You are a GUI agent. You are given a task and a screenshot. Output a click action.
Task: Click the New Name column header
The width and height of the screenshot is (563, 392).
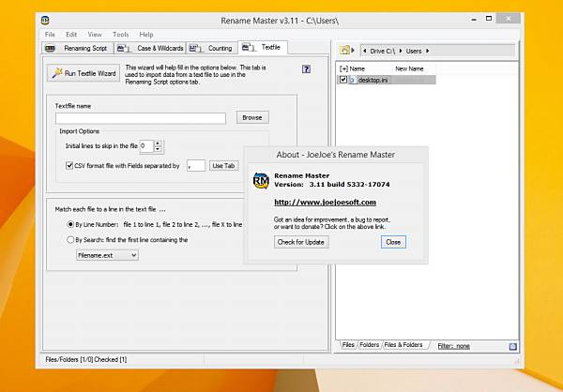(409, 68)
